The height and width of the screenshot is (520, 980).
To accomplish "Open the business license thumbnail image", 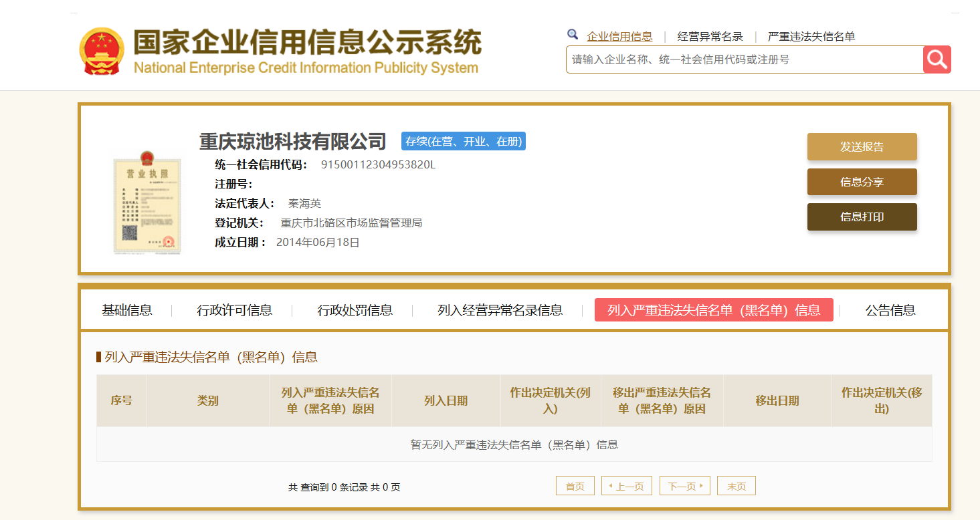I will pos(147,203).
